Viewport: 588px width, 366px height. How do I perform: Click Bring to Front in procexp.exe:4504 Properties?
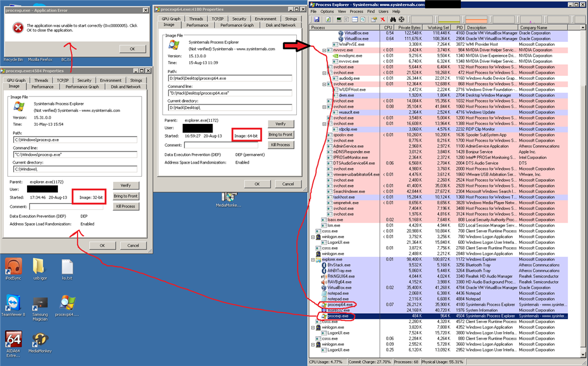point(126,196)
